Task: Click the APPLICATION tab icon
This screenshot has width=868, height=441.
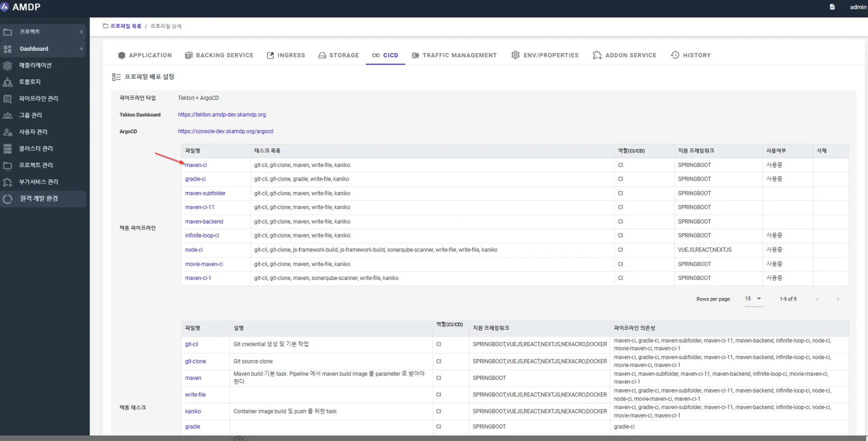Action: click(122, 55)
